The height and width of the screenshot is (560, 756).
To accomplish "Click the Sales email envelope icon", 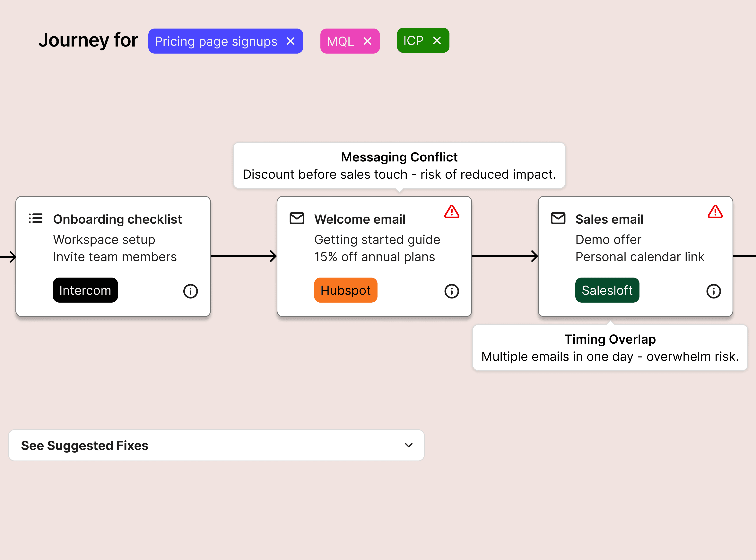I will 558,218.
